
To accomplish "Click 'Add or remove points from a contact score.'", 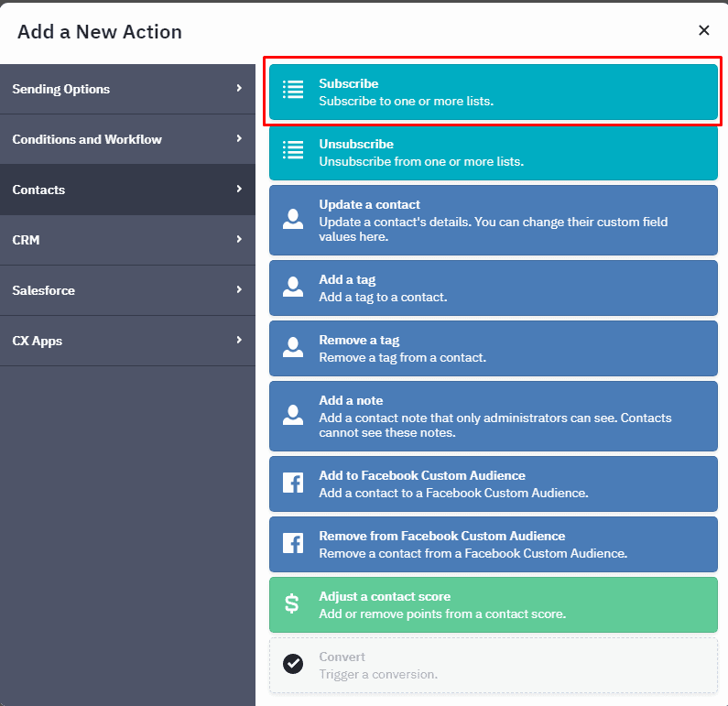I will pos(442,614).
